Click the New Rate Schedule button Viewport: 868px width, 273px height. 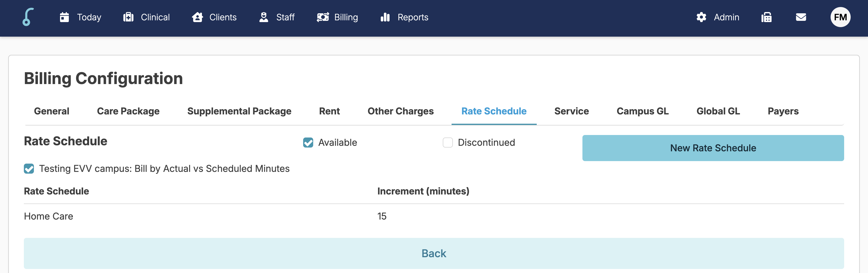[x=713, y=148]
